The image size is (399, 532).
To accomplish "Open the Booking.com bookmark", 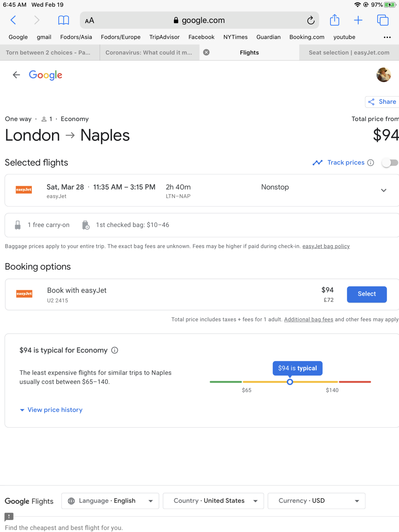I will pos(307,37).
